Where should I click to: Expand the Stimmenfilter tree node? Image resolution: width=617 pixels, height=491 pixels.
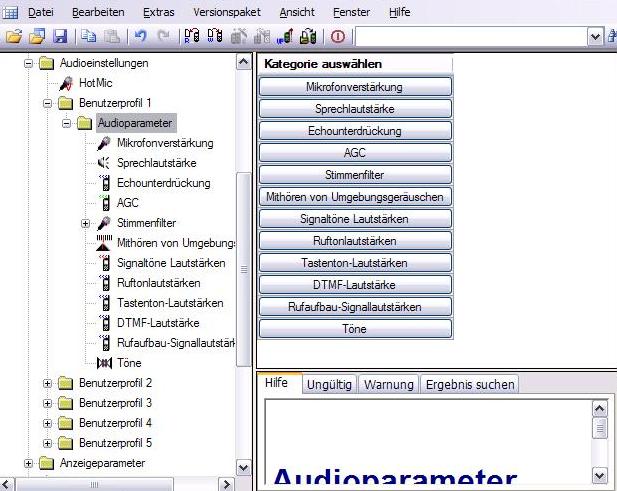point(85,223)
